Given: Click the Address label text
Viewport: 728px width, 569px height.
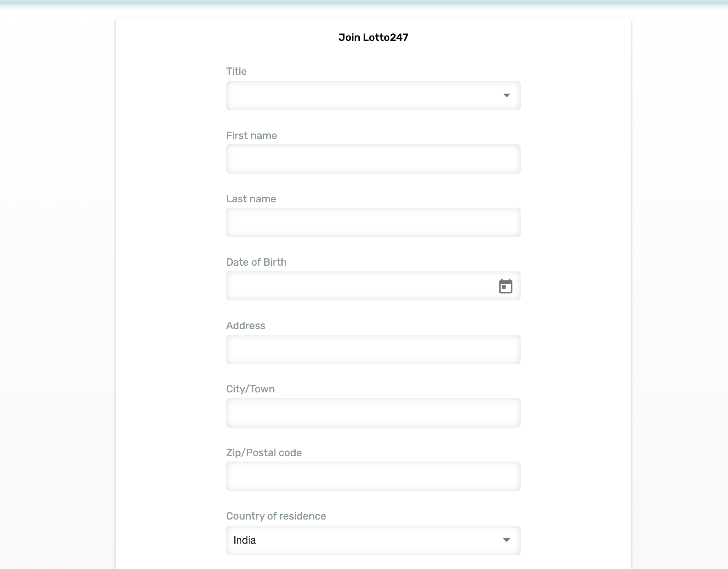Looking at the screenshot, I should 245,326.
